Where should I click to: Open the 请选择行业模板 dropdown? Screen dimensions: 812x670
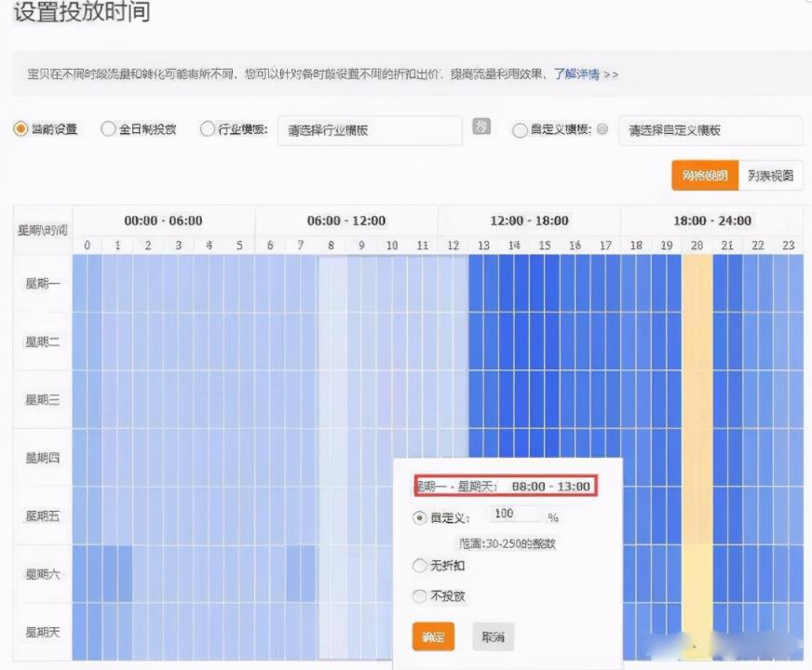[370, 130]
